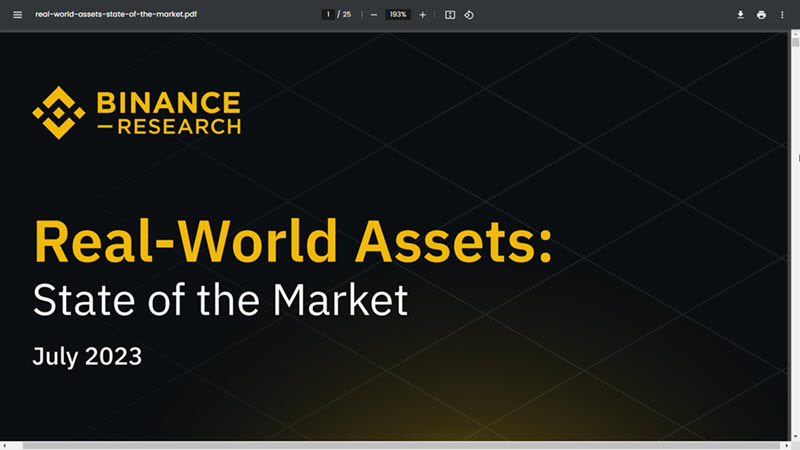This screenshot has width=800, height=450.
Task: Click the Binance diamond logo icon
Action: click(59, 112)
